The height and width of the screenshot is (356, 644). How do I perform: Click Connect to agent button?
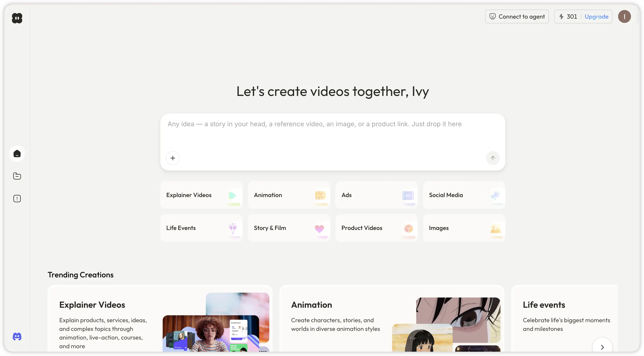coord(517,16)
